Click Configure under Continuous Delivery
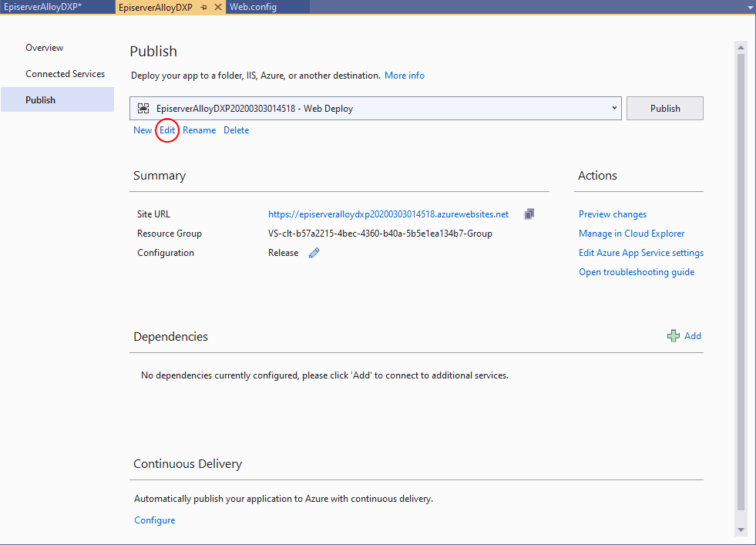Screen dimensions: 756x545 point(155,520)
